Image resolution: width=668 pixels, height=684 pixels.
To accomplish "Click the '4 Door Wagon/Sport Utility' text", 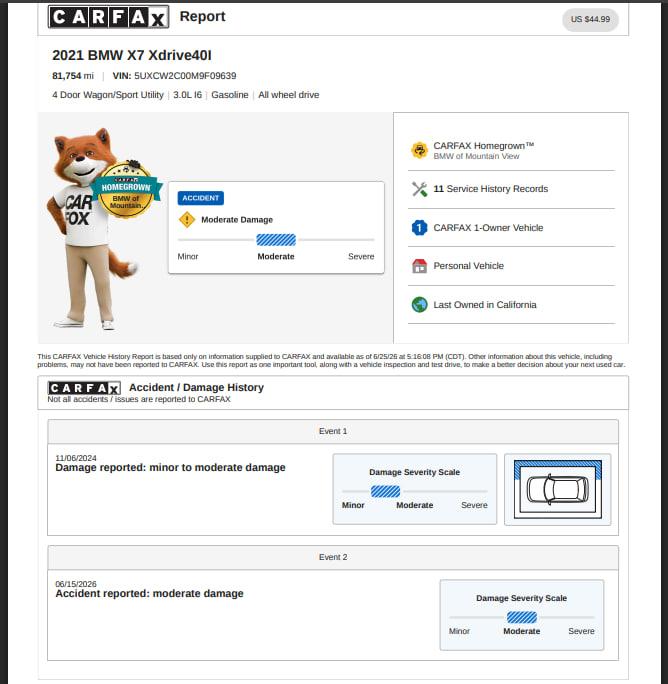I will (108, 95).
